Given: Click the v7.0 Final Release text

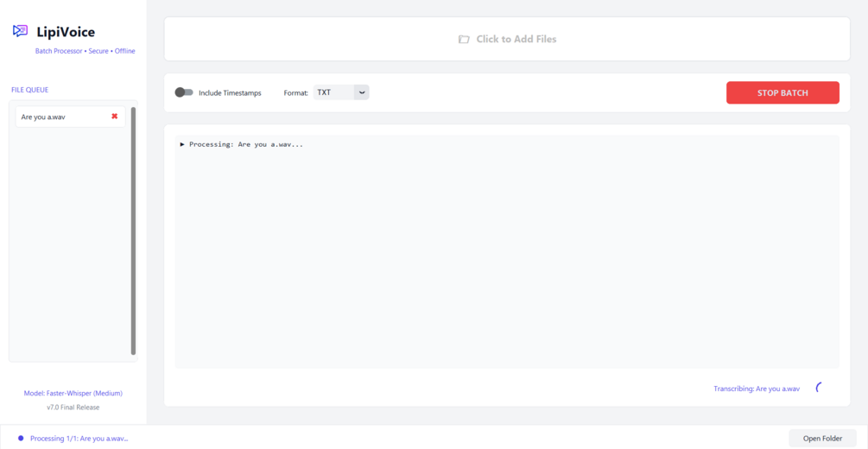Looking at the screenshot, I should coord(73,408).
